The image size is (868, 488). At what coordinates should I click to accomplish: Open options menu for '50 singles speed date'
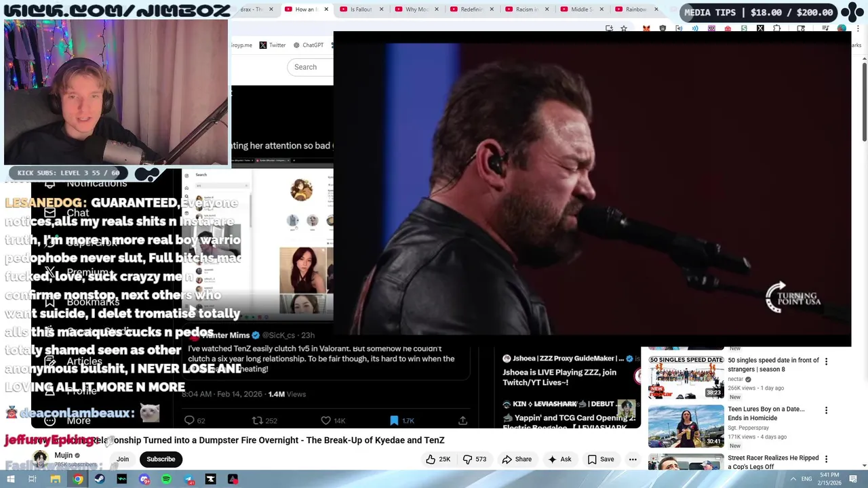tap(826, 361)
